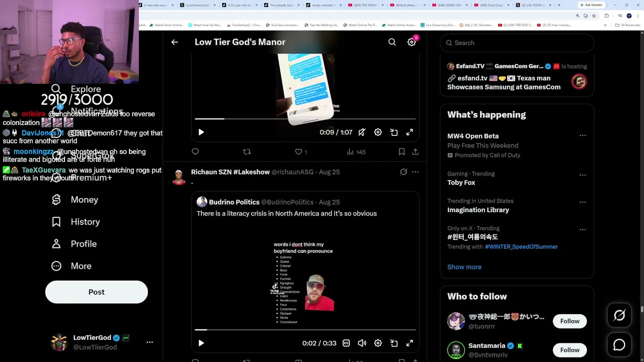The width and height of the screenshot is (644, 362).
Task: Bookmark this page with the star icon
Action: tap(594, 16)
